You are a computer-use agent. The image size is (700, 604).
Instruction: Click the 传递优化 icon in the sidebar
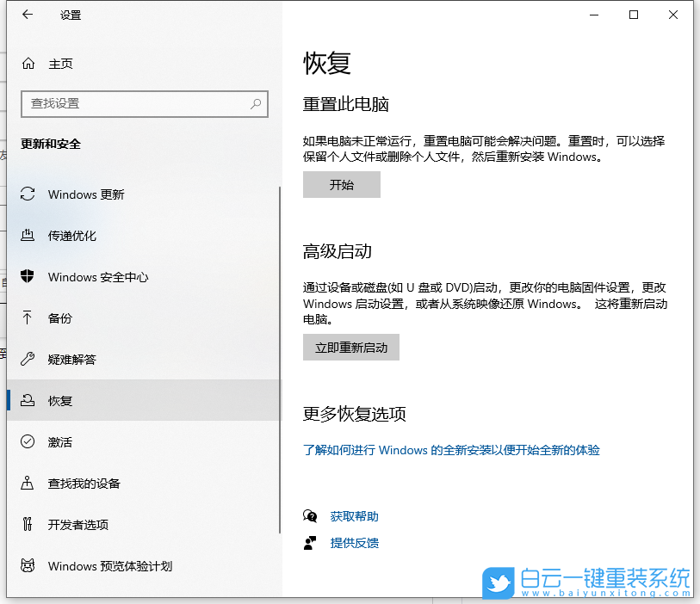click(26, 236)
